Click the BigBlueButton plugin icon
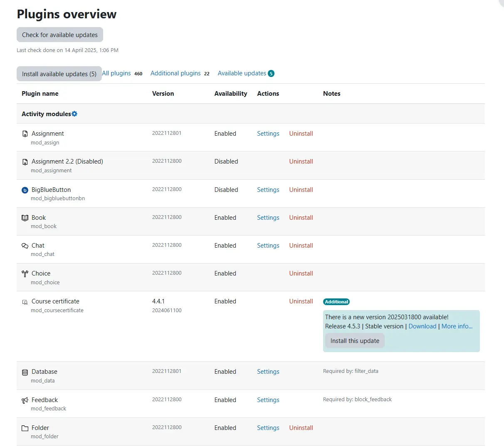This screenshot has height=447, width=504. [25, 190]
